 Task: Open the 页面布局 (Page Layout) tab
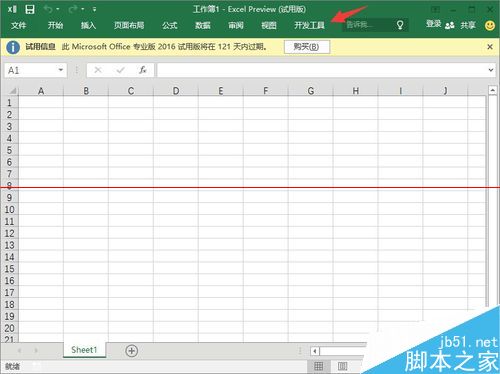click(129, 25)
